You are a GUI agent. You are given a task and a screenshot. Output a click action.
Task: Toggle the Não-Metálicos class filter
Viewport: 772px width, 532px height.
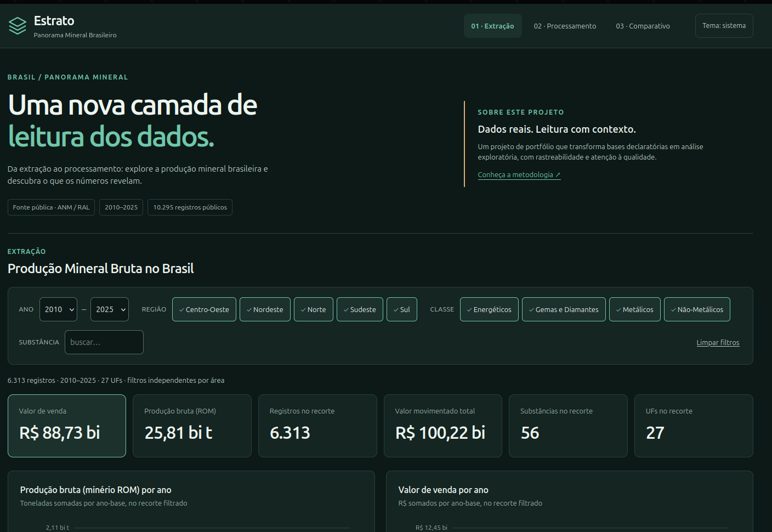(697, 309)
